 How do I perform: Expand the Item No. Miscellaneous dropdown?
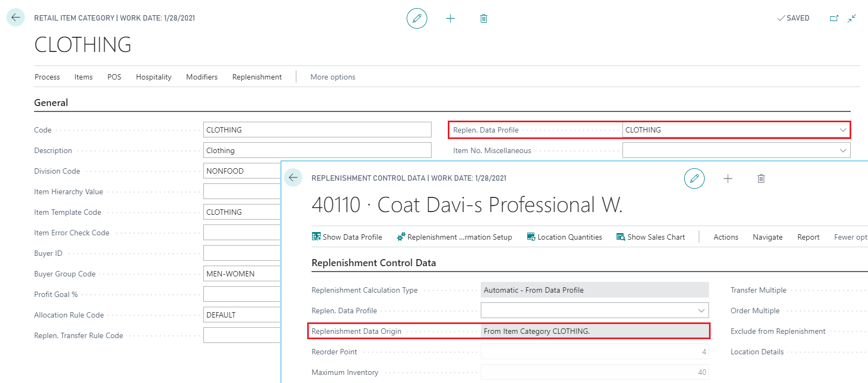843,150
